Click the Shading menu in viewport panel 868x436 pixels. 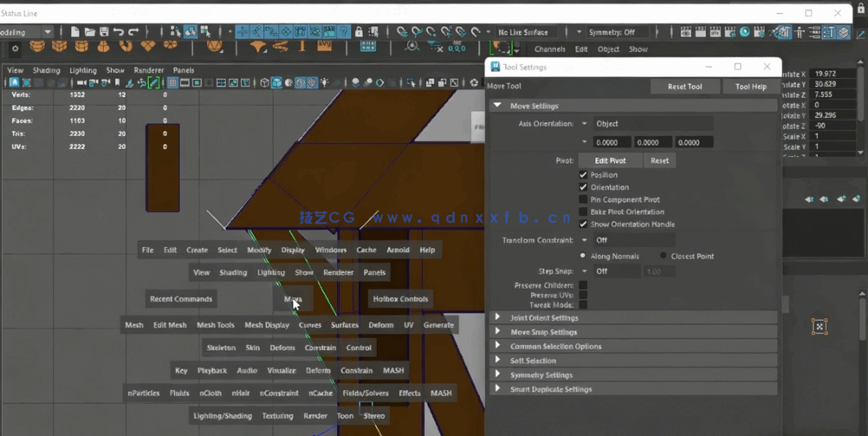[46, 70]
